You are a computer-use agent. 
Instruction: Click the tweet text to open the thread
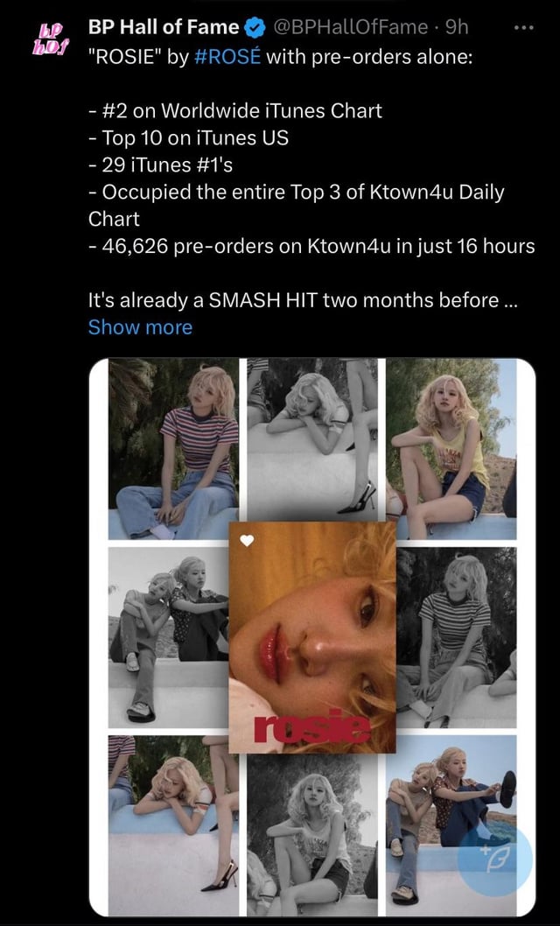(x=262, y=175)
